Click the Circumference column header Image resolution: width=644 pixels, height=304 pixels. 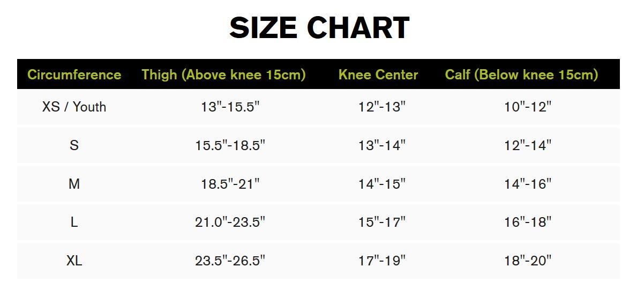pyautogui.click(x=74, y=75)
